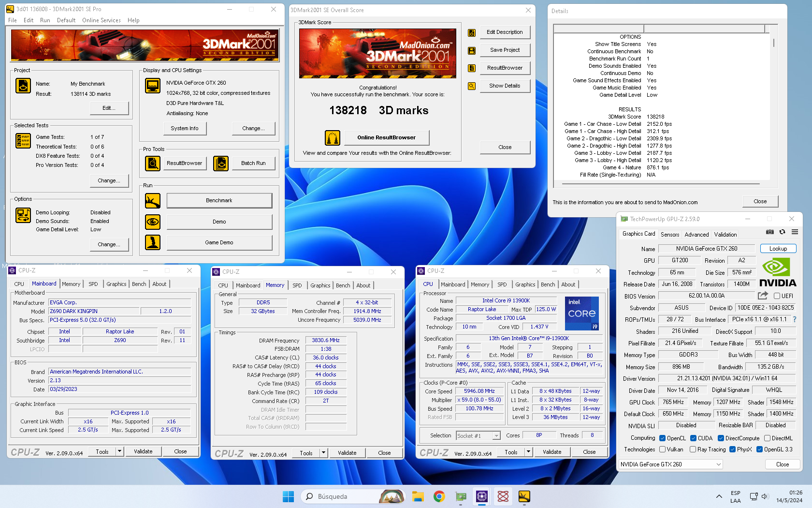Screen dimensions: 812x508
Task: Open Windows Start menu
Action: tap(288, 496)
